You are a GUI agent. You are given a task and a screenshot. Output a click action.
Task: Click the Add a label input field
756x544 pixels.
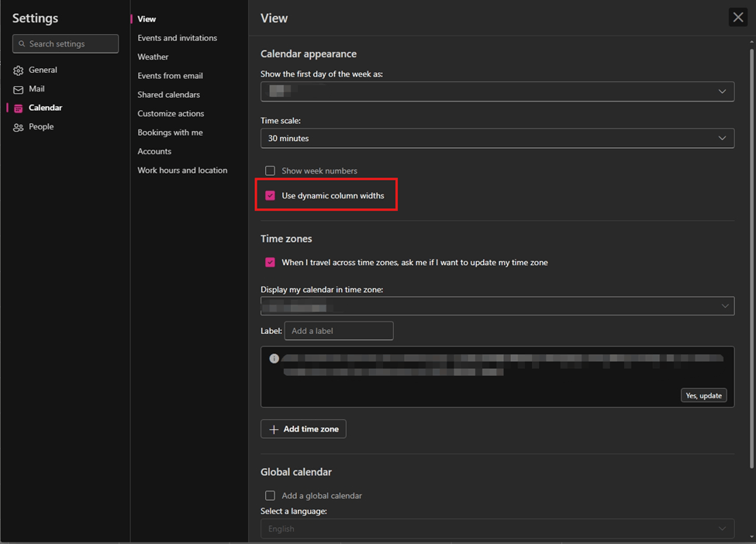[339, 331]
